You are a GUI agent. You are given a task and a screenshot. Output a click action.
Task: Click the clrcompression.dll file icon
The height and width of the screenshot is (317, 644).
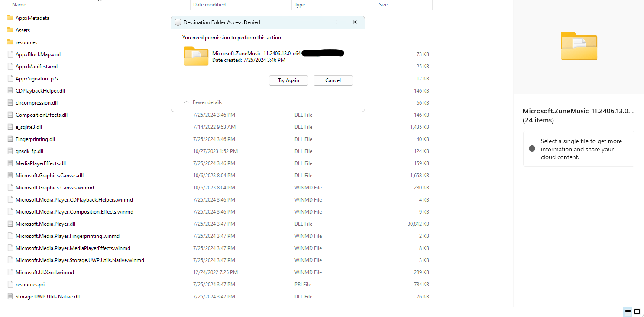[x=10, y=102]
